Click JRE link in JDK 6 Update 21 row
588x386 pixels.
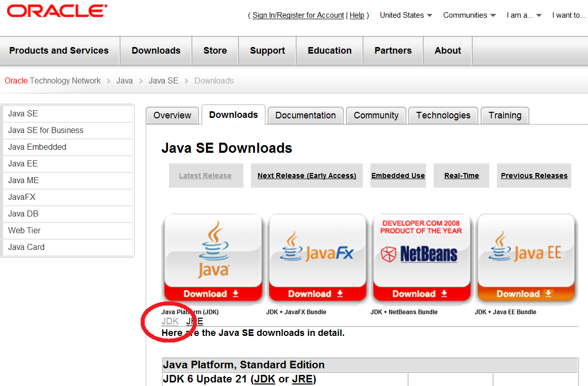pos(302,379)
